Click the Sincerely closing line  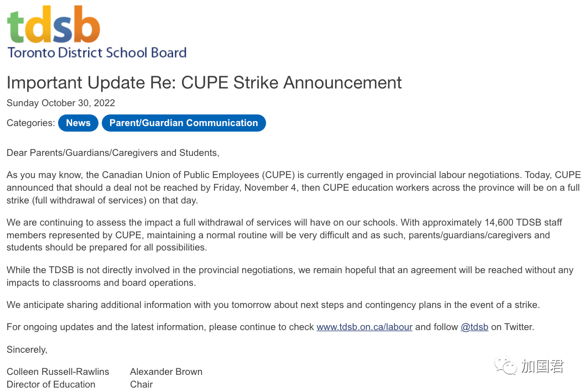pyautogui.click(x=27, y=349)
